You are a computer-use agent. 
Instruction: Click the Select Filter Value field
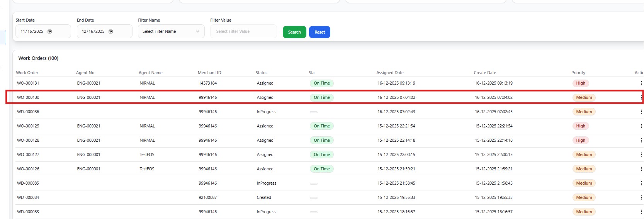point(243,32)
